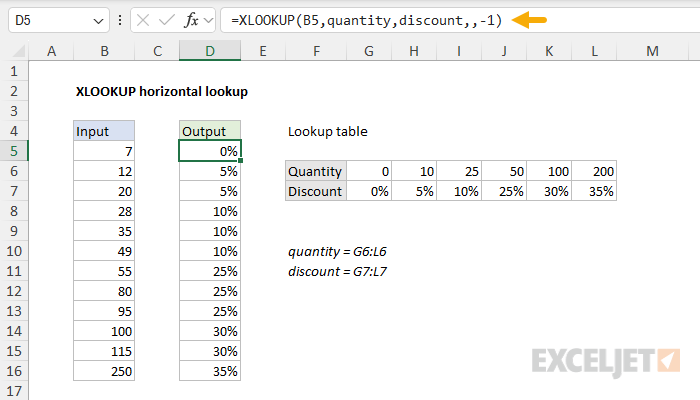Screen dimensions: 700x400
Task: Click 'quantity = G6:L6' note
Action: tap(337, 252)
